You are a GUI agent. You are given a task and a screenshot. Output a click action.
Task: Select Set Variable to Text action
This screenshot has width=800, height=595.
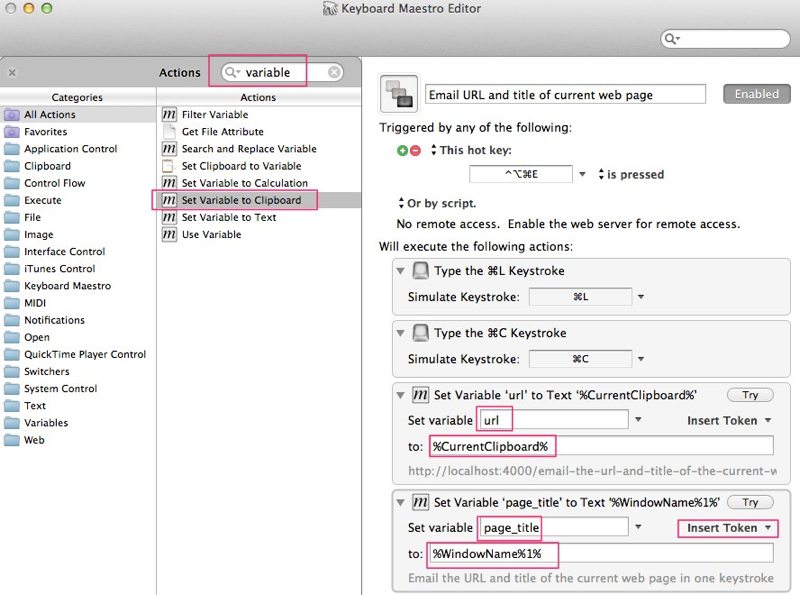pos(228,217)
